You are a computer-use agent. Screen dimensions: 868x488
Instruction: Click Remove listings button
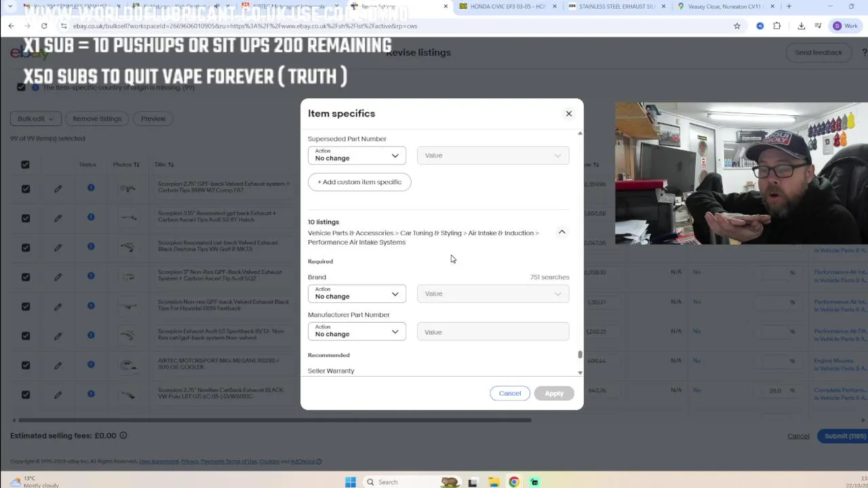pyautogui.click(x=97, y=119)
